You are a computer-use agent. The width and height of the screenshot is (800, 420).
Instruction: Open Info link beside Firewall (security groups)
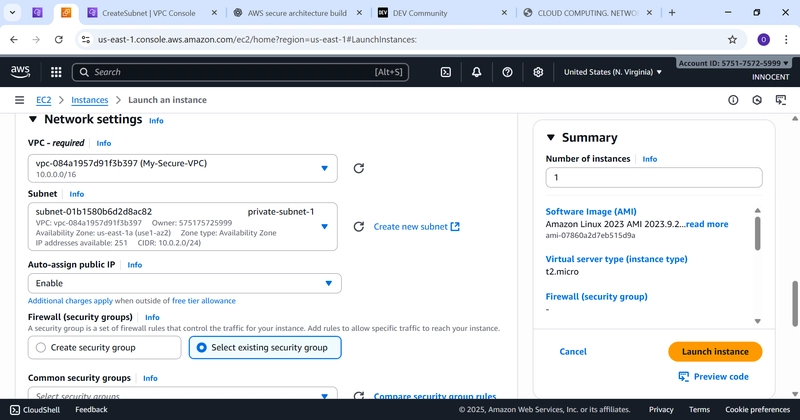(152, 317)
